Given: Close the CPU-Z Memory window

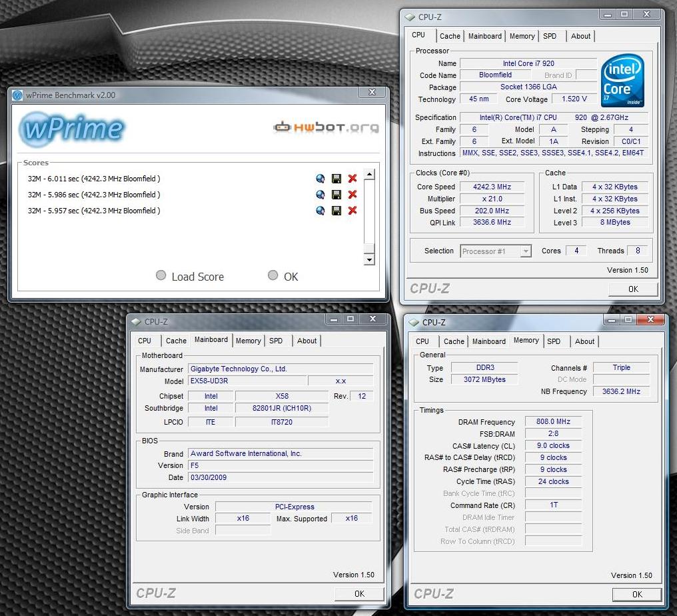Looking at the screenshot, I should (650, 319).
